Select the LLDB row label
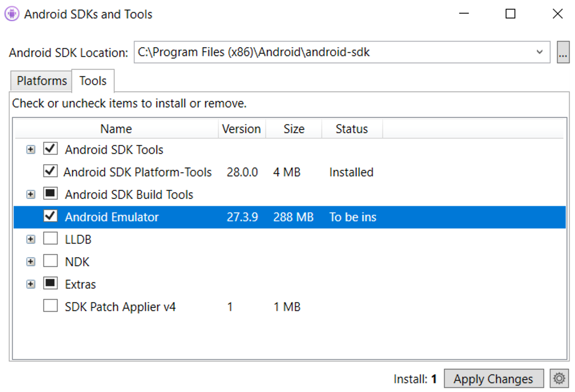 pyautogui.click(x=78, y=239)
